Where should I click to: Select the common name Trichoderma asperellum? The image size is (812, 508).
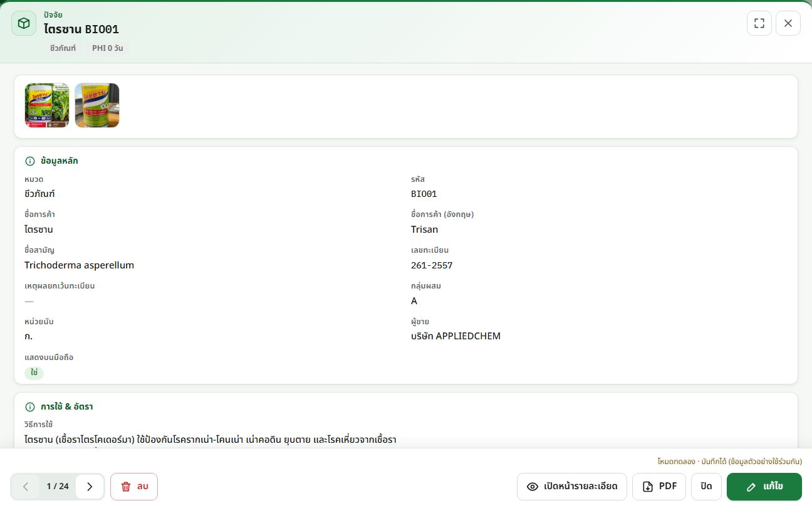coord(80,265)
